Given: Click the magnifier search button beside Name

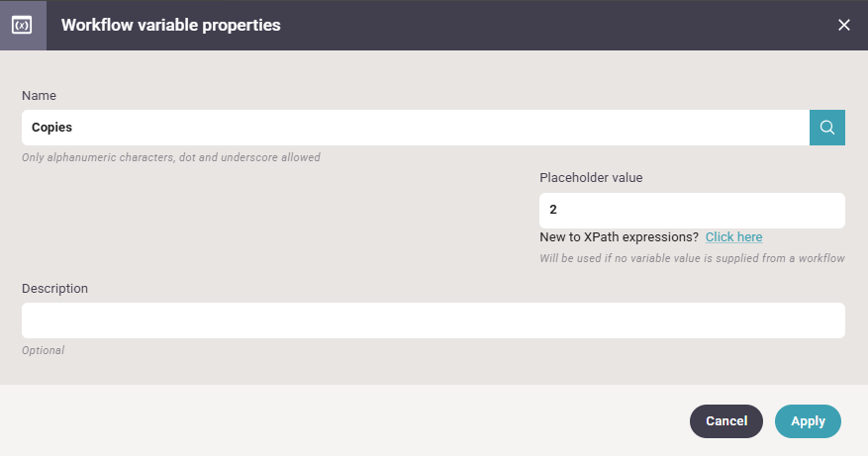Looking at the screenshot, I should 827,128.
